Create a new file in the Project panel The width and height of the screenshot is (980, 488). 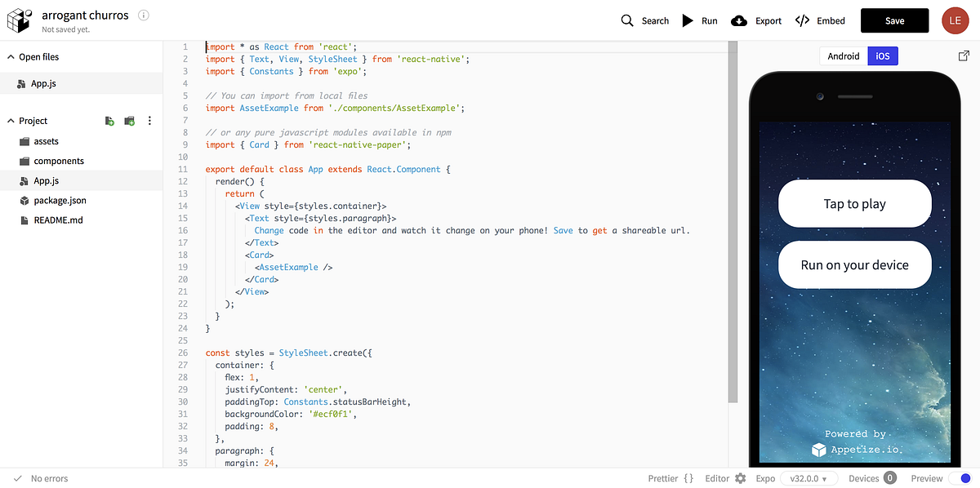pyautogui.click(x=109, y=120)
